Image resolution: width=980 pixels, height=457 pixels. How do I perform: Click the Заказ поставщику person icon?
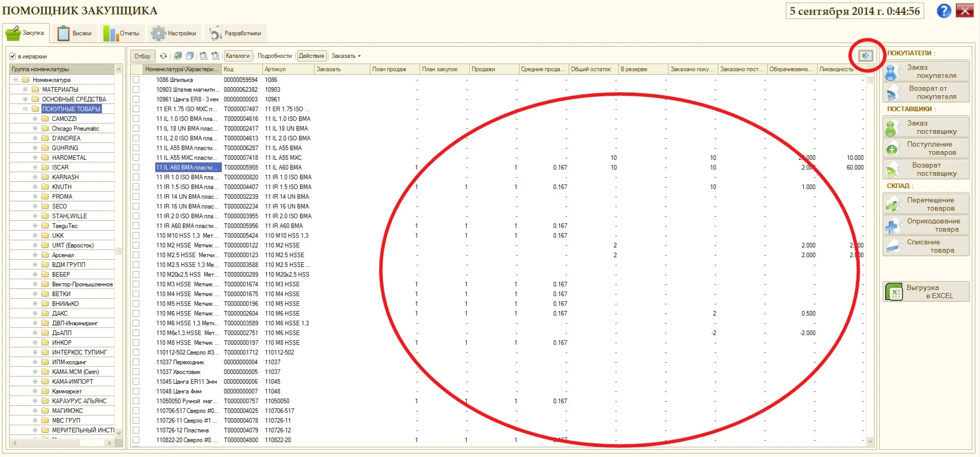892,128
